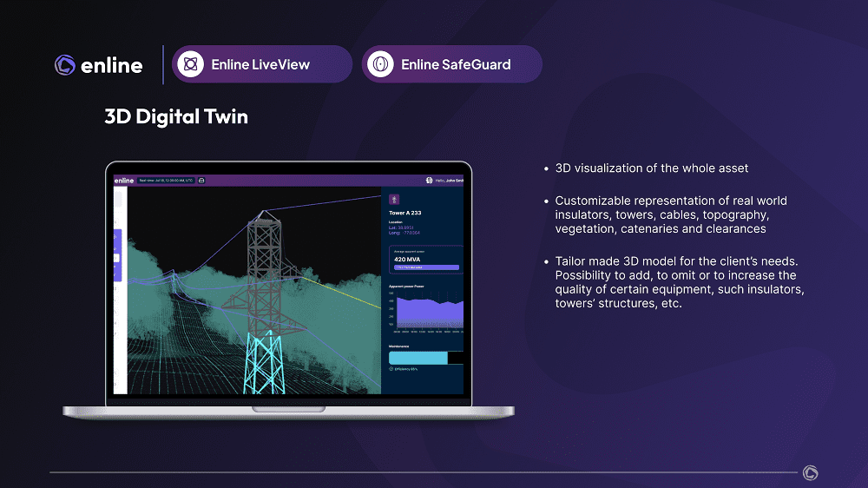Click the purple tower icon above Tower A 233
The image size is (868, 488).
[394, 200]
